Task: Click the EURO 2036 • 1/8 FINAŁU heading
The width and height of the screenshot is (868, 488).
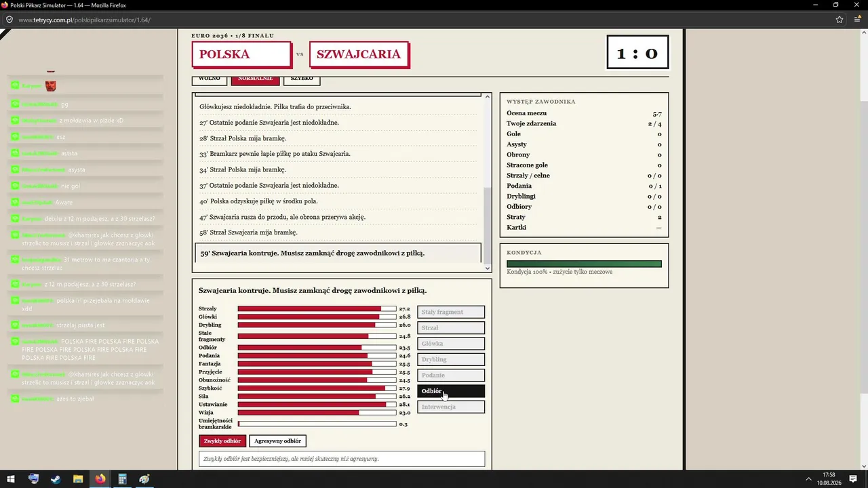Action: coord(233,35)
